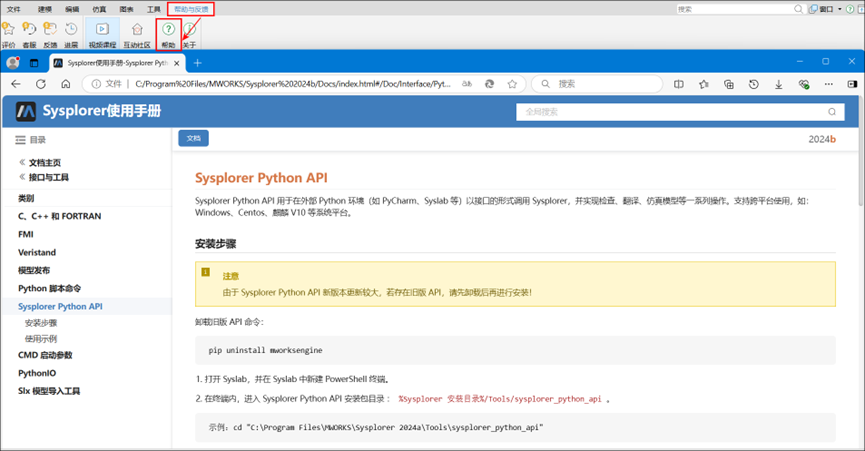
Task: Open the 仿真 menu tab
Action: (99, 9)
